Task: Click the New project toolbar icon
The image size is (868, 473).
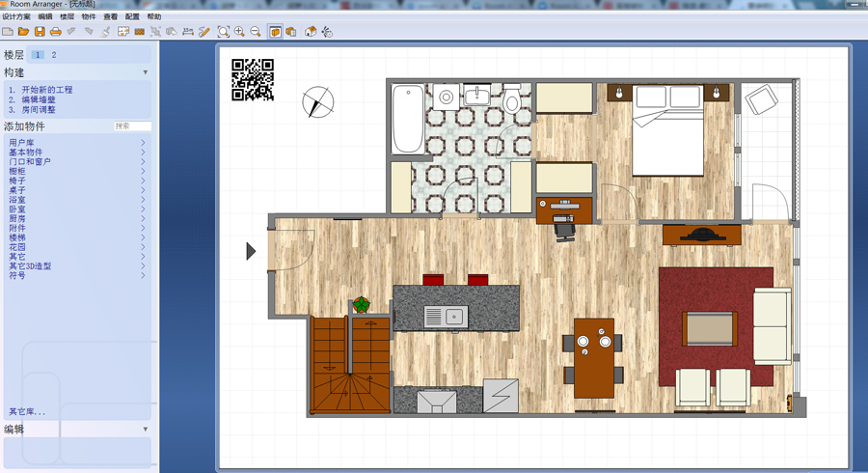Action: pyautogui.click(x=8, y=32)
